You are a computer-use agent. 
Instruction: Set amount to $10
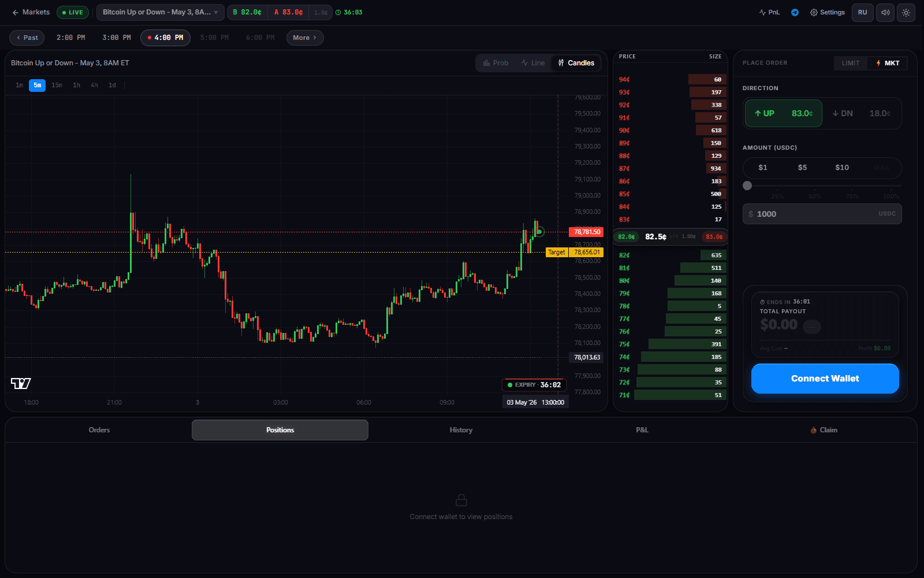tap(842, 168)
